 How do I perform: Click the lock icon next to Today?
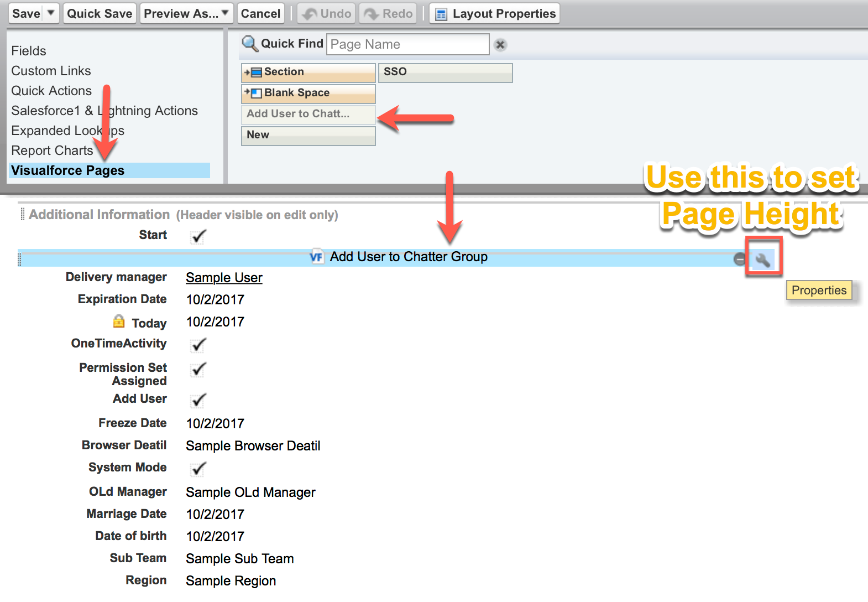[x=119, y=321]
